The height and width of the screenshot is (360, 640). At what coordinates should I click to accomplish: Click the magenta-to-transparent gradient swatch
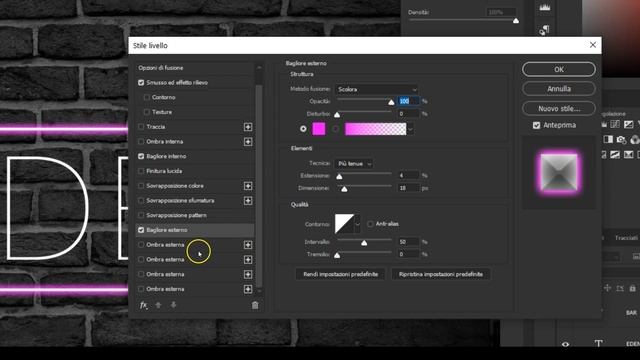click(x=376, y=129)
